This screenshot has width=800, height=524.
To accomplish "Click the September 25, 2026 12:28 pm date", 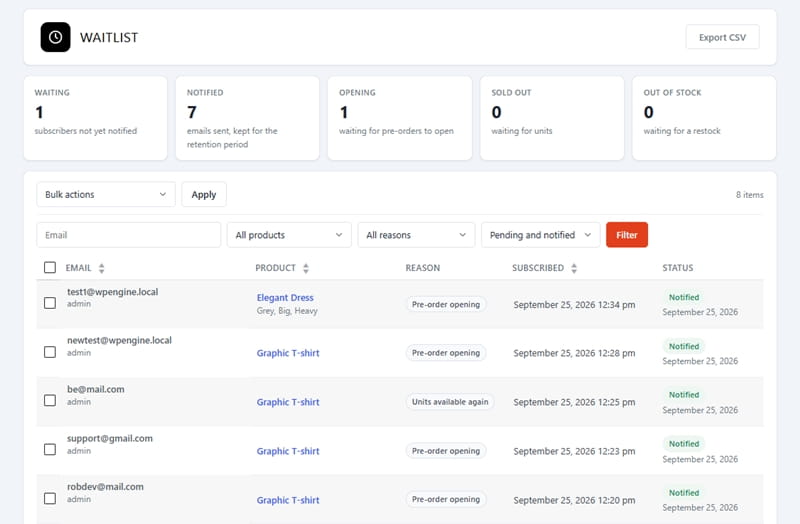I will 574,353.
